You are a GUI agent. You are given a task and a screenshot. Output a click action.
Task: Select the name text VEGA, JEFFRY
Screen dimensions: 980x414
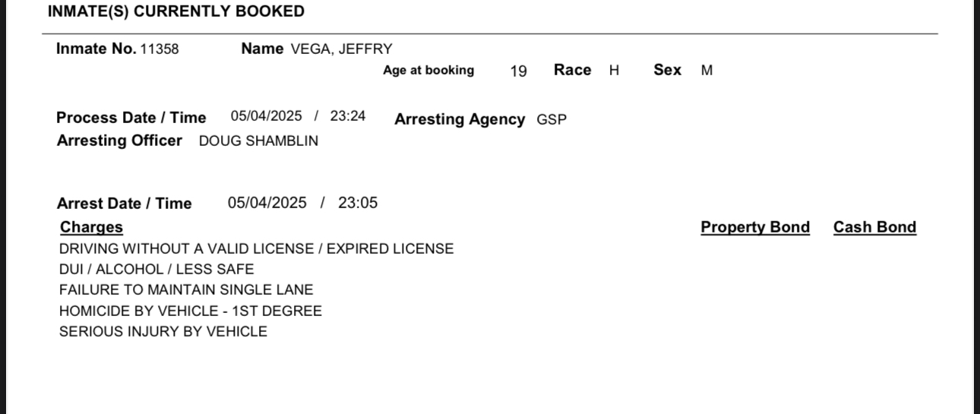coord(342,49)
